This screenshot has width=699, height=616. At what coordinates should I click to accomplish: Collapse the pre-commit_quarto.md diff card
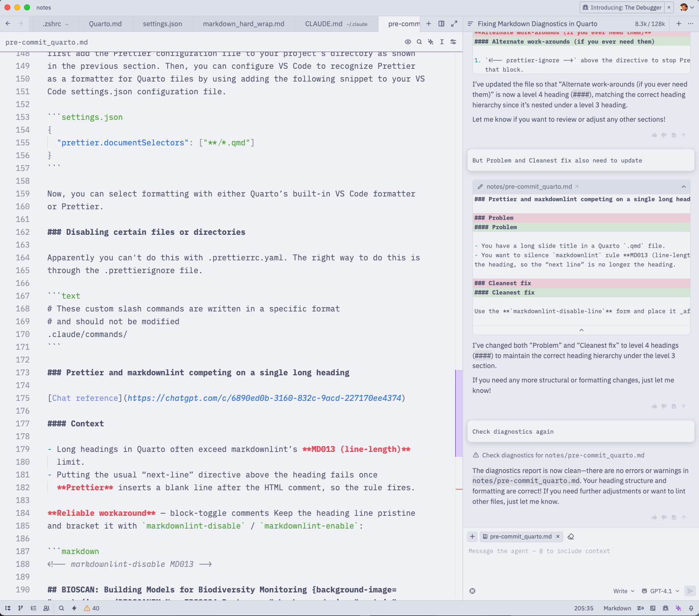[x=683, y=187]
